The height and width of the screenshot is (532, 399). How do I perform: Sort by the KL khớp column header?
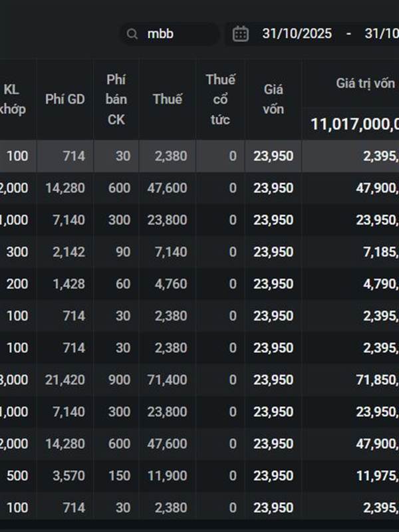pos(13,100)
